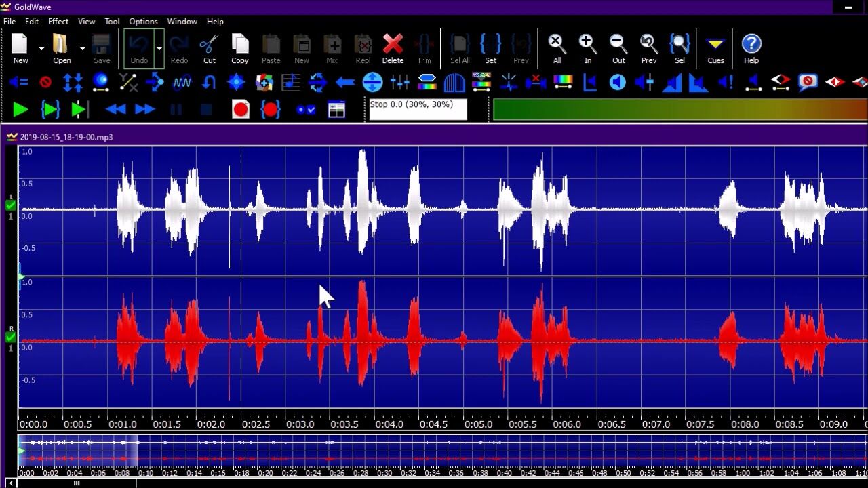Zoom to selection with Sel magnifier
The height and width of the screenshot is (488, 868).
tap(679, 49)
